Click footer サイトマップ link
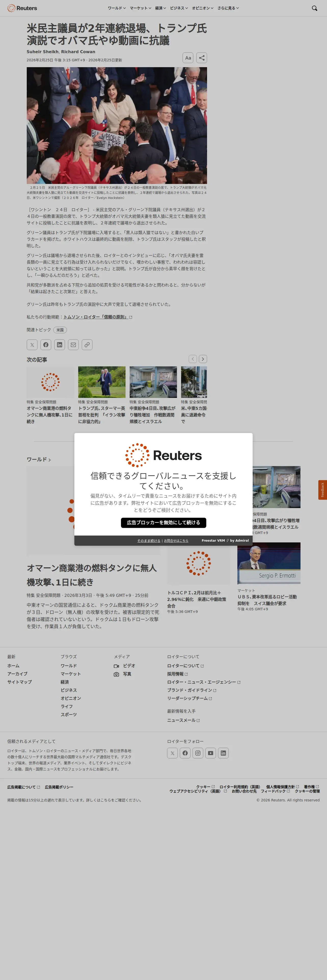Image resolution: width=327 pixels, height=980 pixels. point(19,682)
